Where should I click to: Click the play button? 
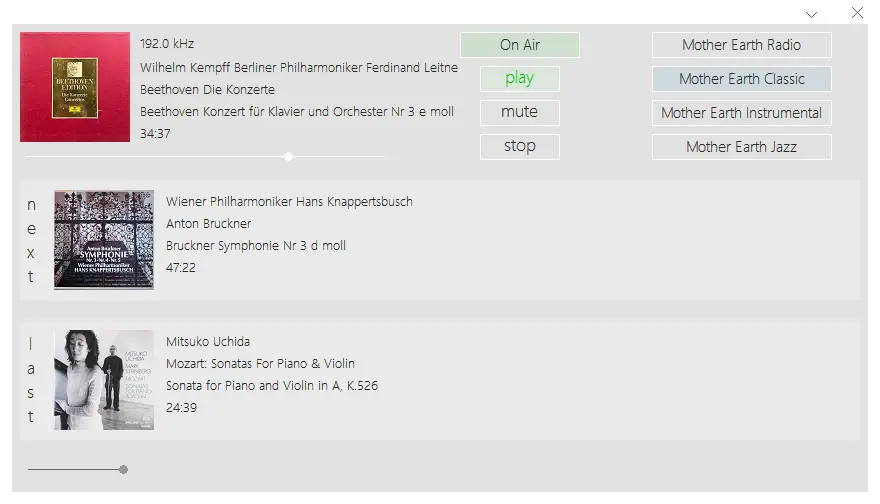pos(519,79)
